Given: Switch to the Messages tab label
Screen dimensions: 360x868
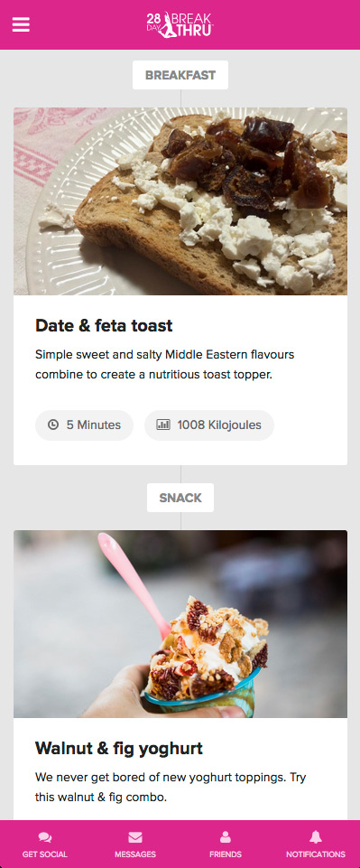Looking at the screenshot, I should (135, 854).
